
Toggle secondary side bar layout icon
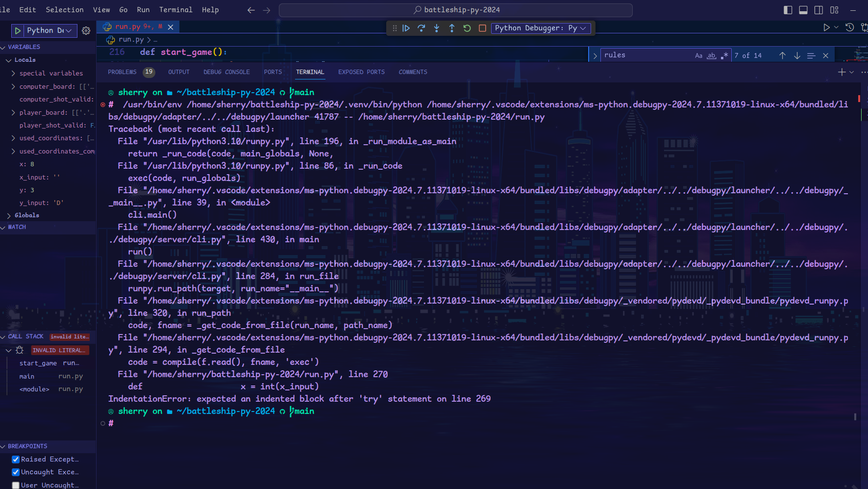[818, 10]
